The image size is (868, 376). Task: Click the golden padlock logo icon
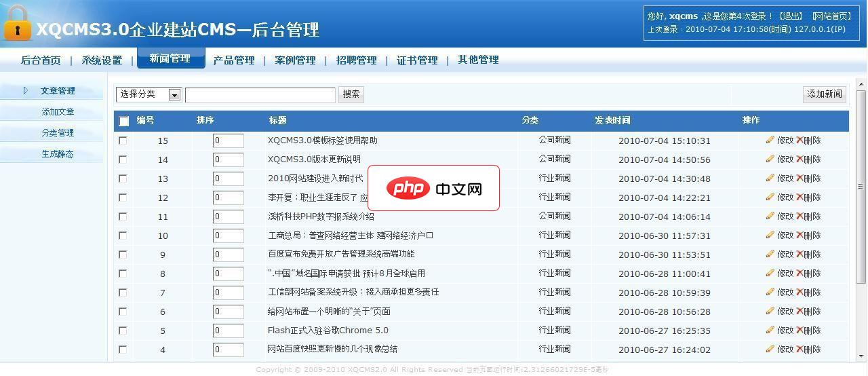coord(17,24)
